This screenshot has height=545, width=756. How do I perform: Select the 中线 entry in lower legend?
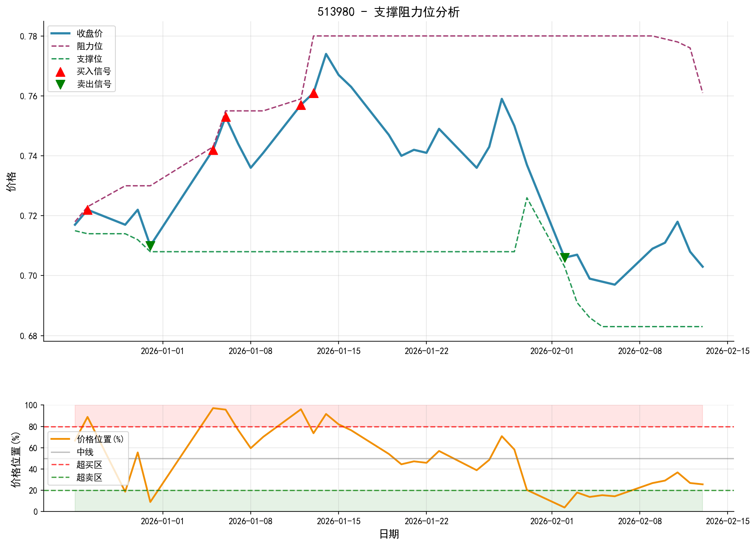coord(85,451)
